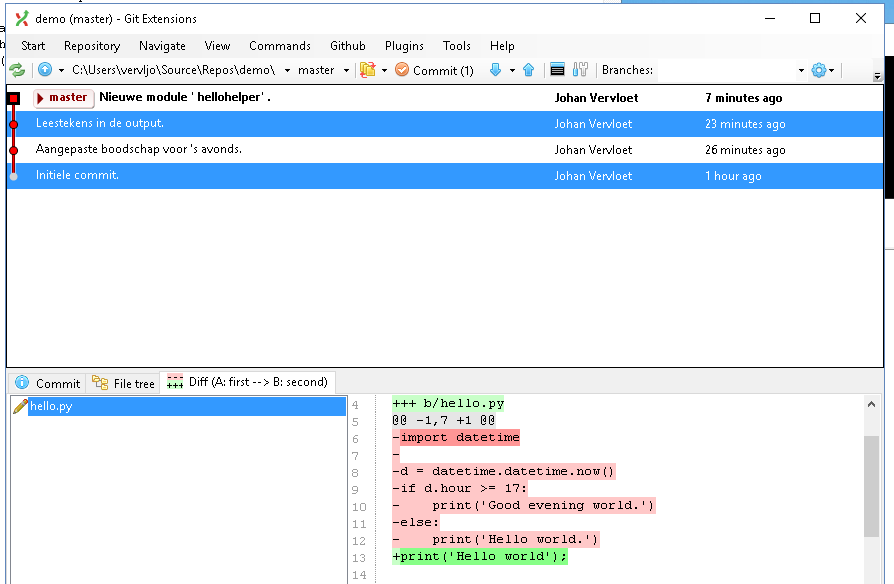Click the Commit (1) button
Image resolution: width=894 pixels, height=584 pixels.
[x=434, y=70]
